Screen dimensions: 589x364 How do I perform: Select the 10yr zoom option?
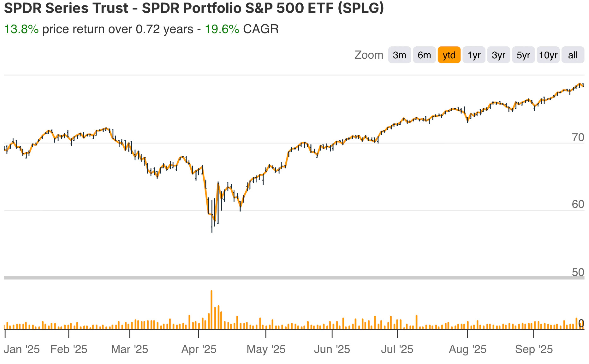(548, 55)
